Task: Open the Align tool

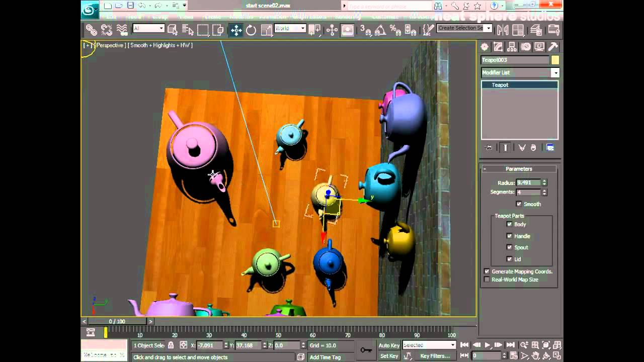Action: click(x=518, y=30)
